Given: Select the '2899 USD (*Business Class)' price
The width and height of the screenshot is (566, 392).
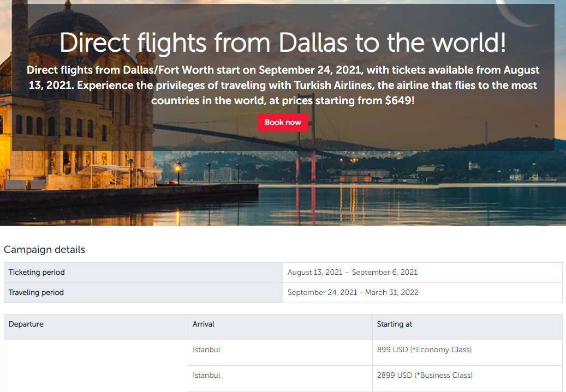Looking at the screenshot, I should (x=425, y=376).
